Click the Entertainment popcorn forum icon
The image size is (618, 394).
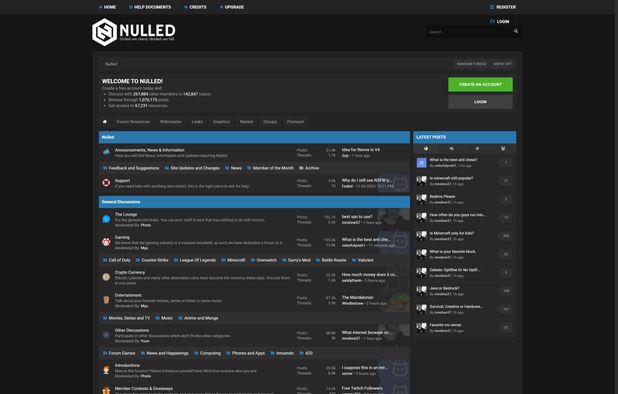106,300
